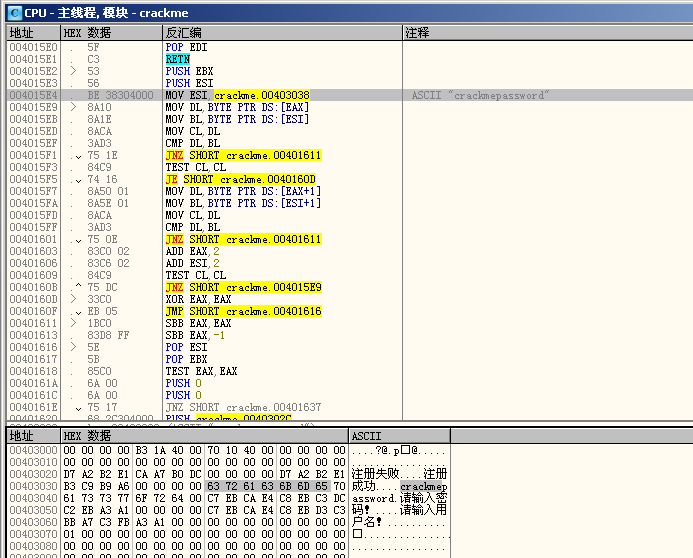693x558 pixels.
Task: Select TEST EAX,EAX instruction at 00401618
Action: pos(202,371)
